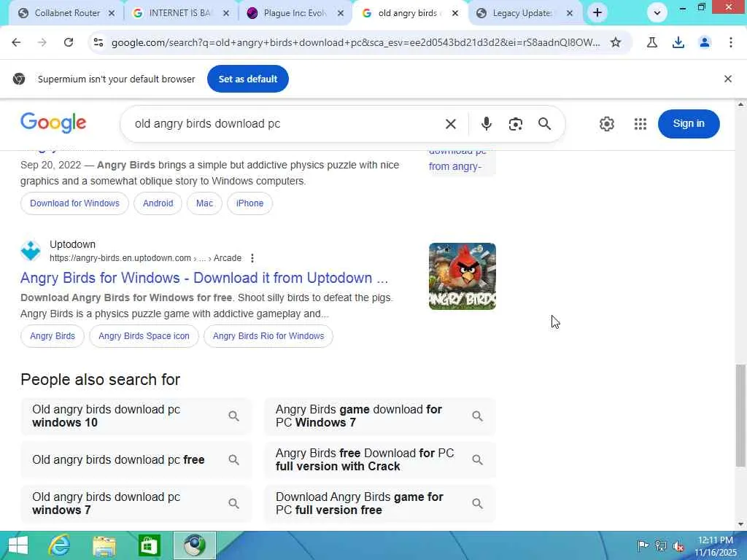Switch to Legacy Update tab
The width and height of the screenshot is (747, 560).
point(522,13)
